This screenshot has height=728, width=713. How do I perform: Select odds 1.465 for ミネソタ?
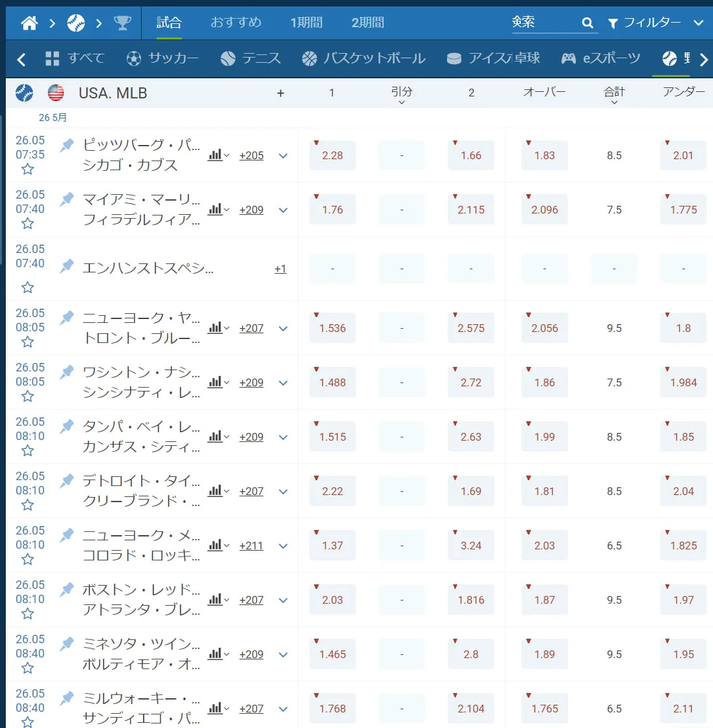pos(333,654)
